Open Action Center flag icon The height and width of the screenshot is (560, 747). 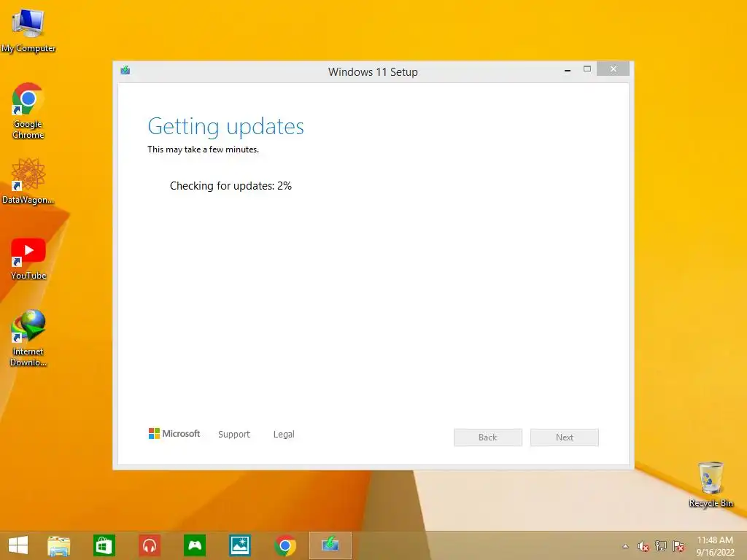tap(678, 546)
